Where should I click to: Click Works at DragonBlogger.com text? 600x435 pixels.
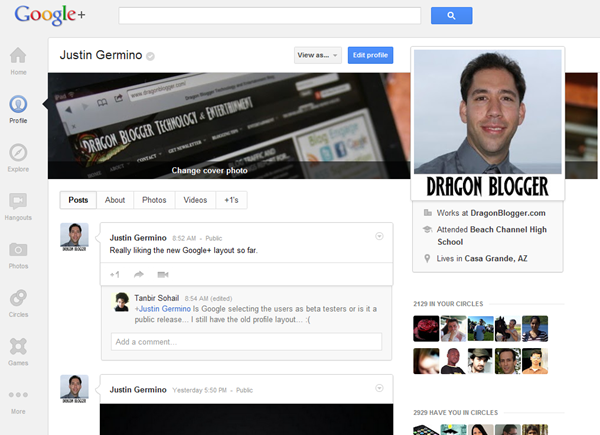pyautogui.click(x=491, y=213)
